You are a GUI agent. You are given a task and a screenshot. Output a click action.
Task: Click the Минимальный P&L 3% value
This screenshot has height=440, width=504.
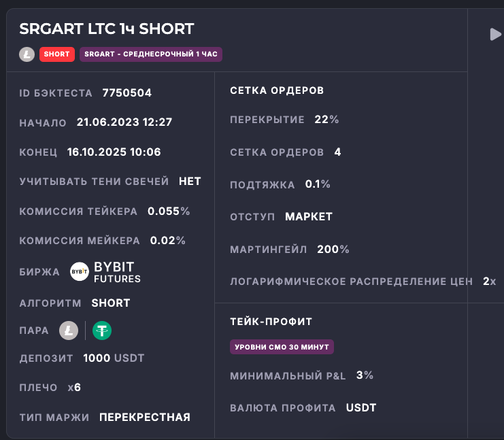[x=365, y=375]
